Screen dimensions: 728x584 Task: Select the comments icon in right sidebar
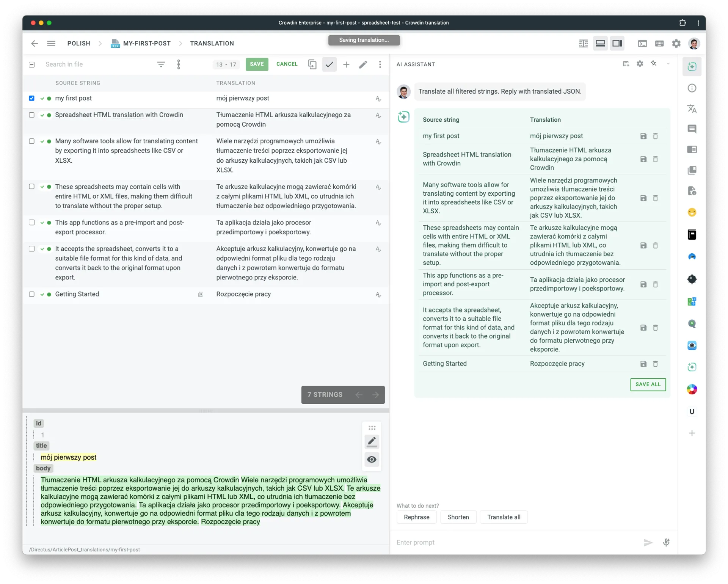pos(692,129)
